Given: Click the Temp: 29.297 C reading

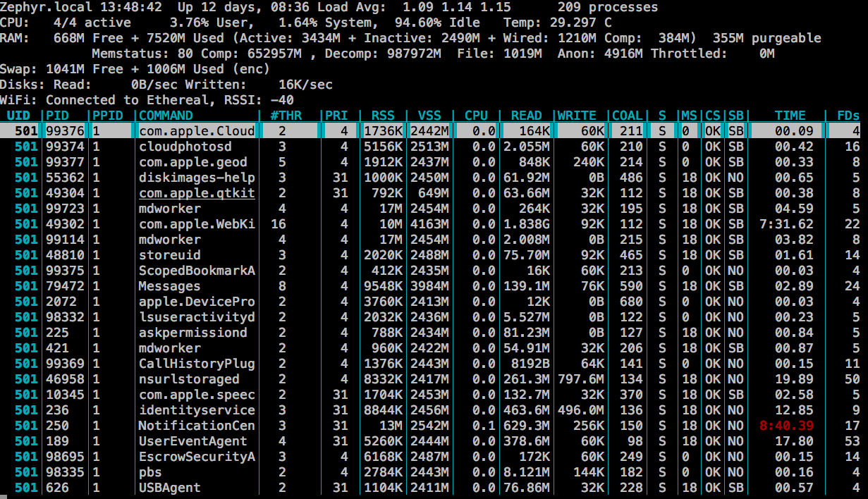Looking at the screenshot, I should coord(557,23).
